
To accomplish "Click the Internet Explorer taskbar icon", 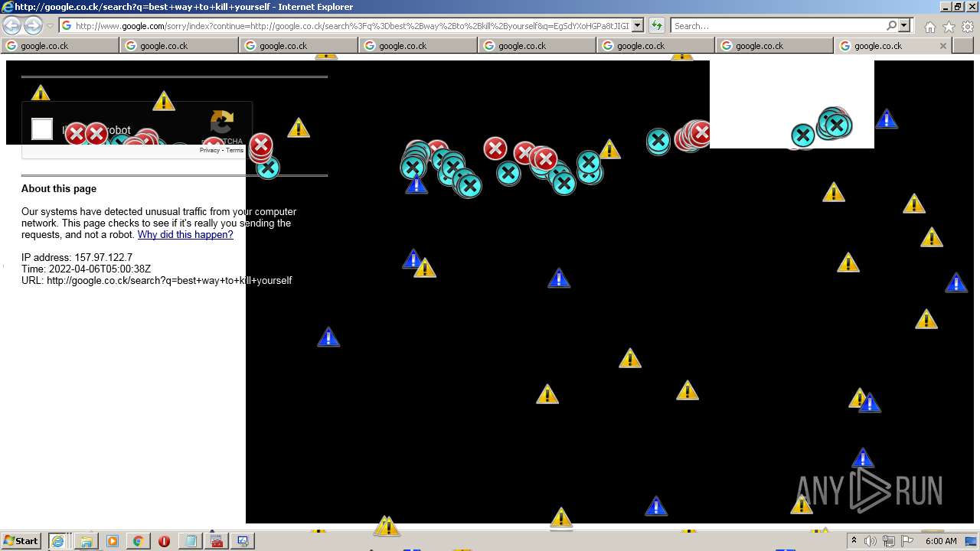I will click(57, 541).
